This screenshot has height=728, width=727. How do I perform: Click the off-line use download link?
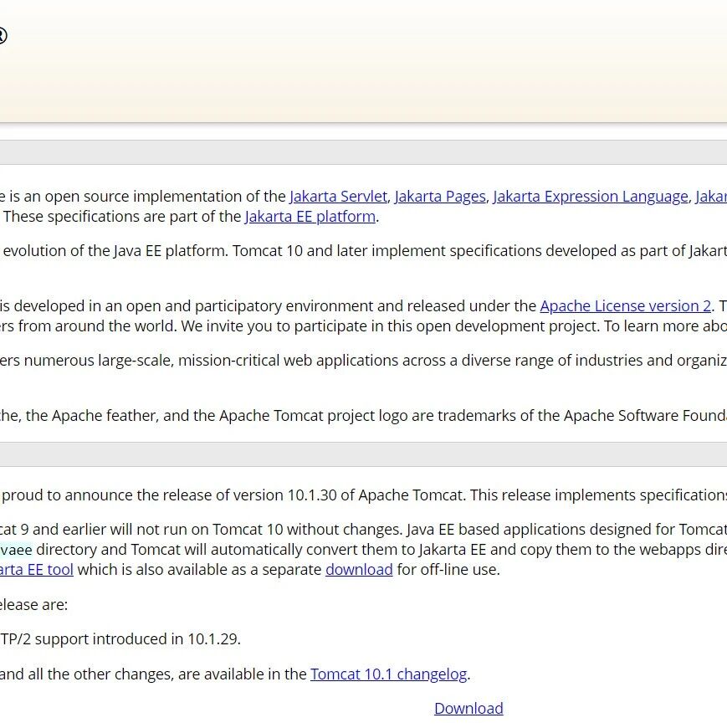point(360,569)
